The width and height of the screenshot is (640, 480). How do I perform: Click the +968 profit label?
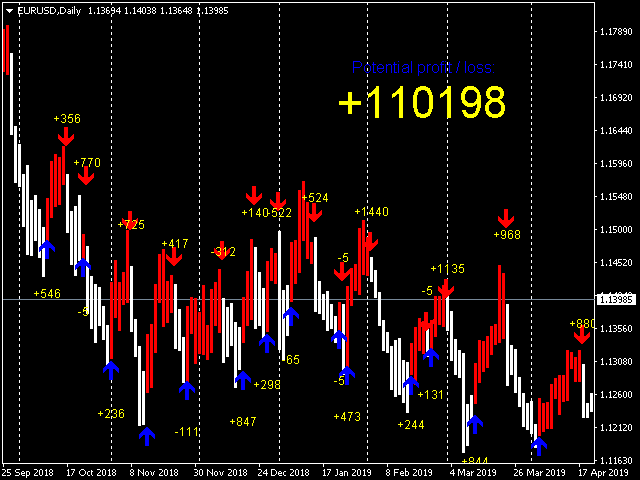click(507, 235)
